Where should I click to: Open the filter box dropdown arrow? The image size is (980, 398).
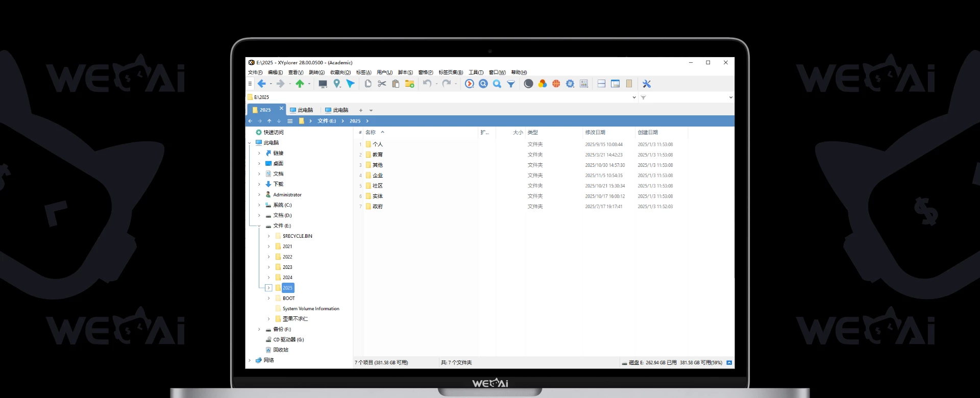pos(731,97)
